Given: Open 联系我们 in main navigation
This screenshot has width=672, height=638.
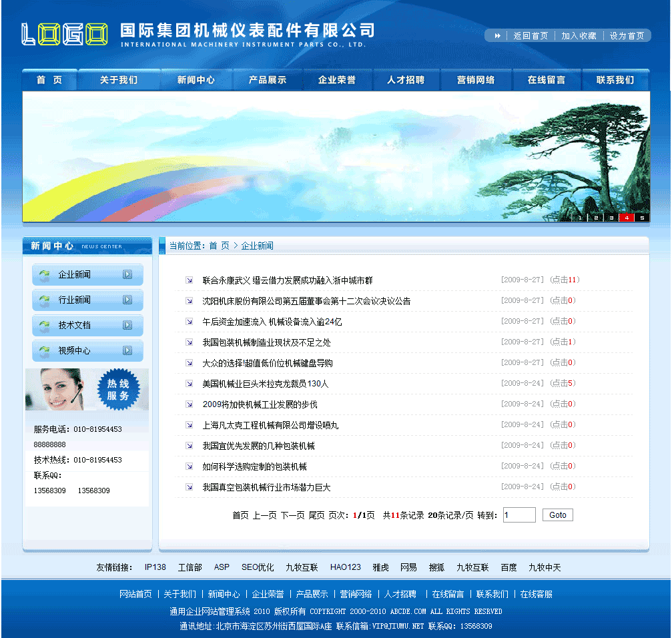Looking at the screenshot, I should pyautogui.click(x=615, y=79).
